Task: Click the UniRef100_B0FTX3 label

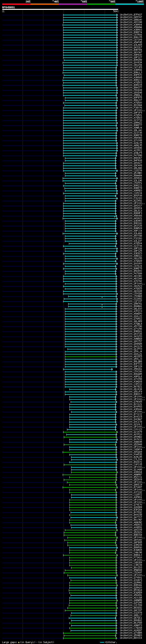Action: [x=131, y=364]
